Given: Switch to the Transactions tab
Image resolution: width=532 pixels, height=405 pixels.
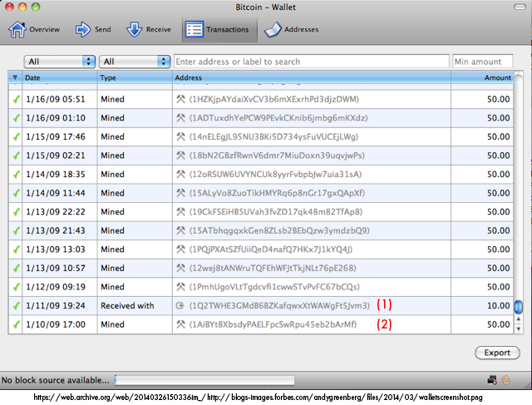Looking at the screenshot, I should (x=217, y=30).
